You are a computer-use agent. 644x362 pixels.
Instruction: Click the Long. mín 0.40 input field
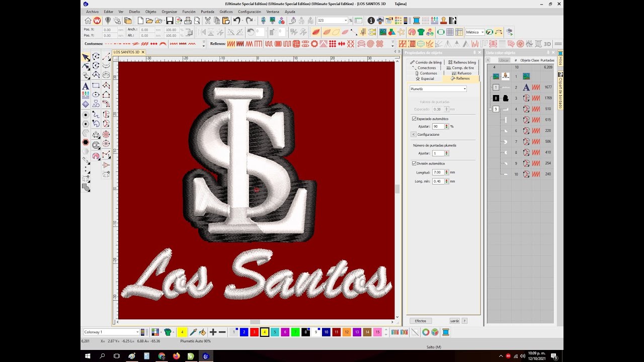click(438, 182)
